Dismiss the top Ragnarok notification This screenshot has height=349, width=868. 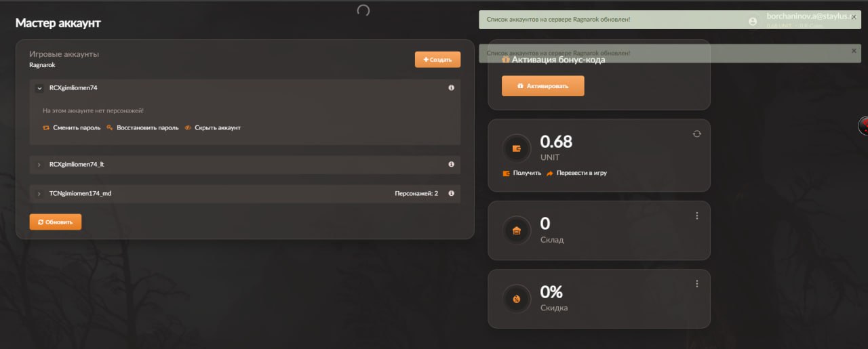854,18
